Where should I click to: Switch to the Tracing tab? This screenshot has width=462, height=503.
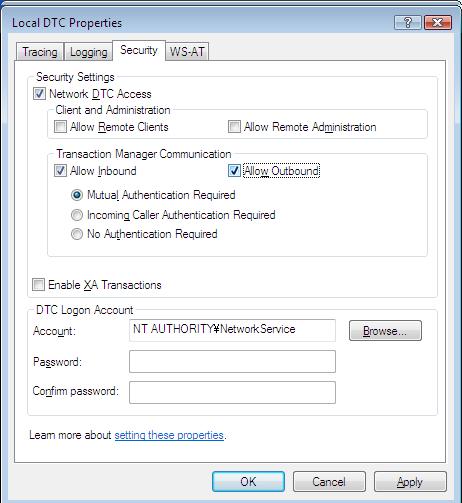(40, 52)
